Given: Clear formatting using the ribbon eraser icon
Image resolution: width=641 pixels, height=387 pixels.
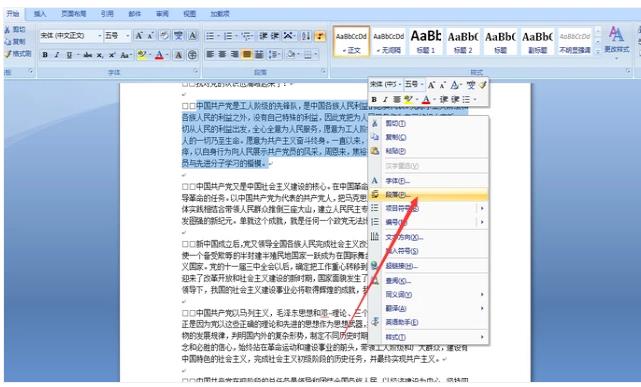Looking at the screenshot, I should (x=164, y=36).
